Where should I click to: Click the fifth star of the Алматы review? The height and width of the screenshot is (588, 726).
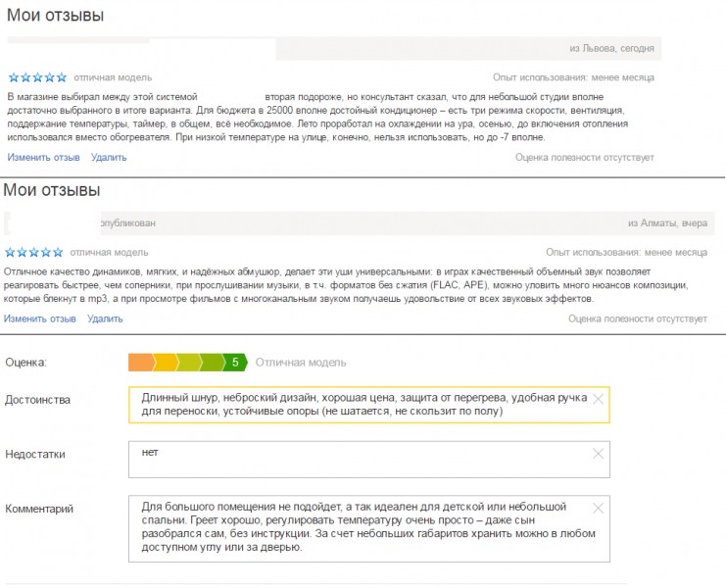tap(59, 252)
